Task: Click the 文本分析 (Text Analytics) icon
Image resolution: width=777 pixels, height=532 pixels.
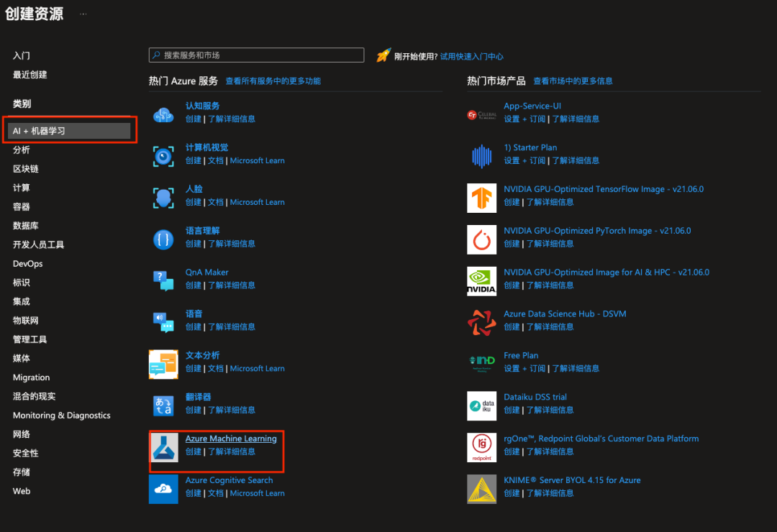Action: [x=163, y=364]
